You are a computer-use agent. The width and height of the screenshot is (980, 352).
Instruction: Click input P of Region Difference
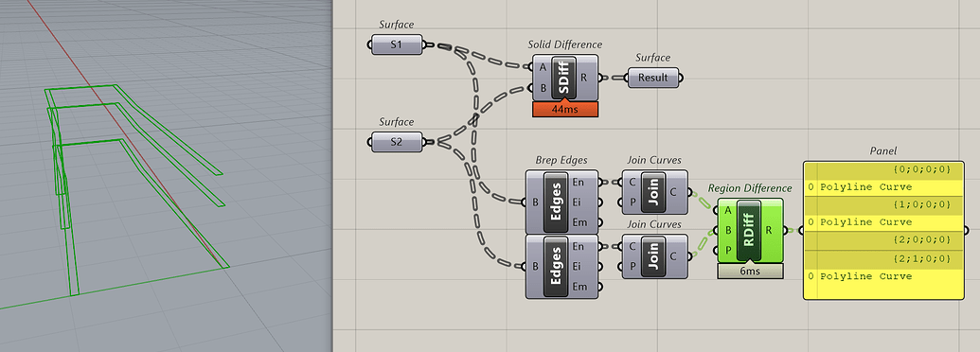point(717,250)
